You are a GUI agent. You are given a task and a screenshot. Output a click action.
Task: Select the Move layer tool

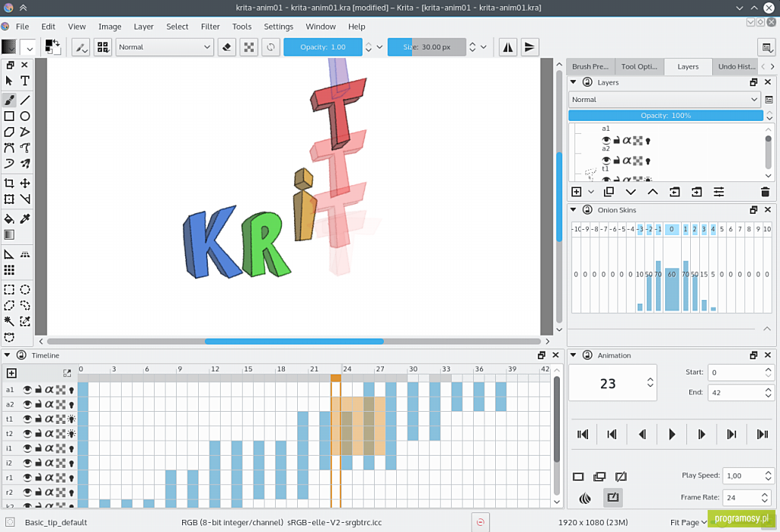click(x=25, y=183)
